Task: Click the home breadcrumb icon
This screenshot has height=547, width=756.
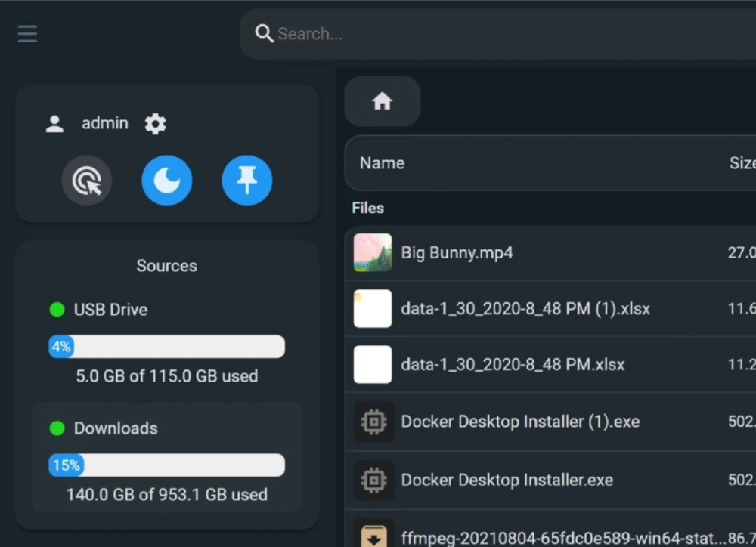Action: click(x=382, y=101)
